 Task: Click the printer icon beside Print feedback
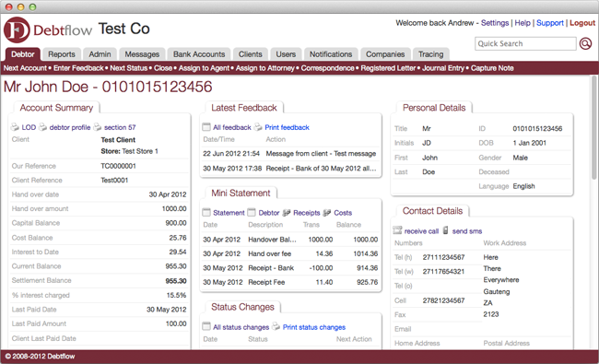tap(258, 127)
